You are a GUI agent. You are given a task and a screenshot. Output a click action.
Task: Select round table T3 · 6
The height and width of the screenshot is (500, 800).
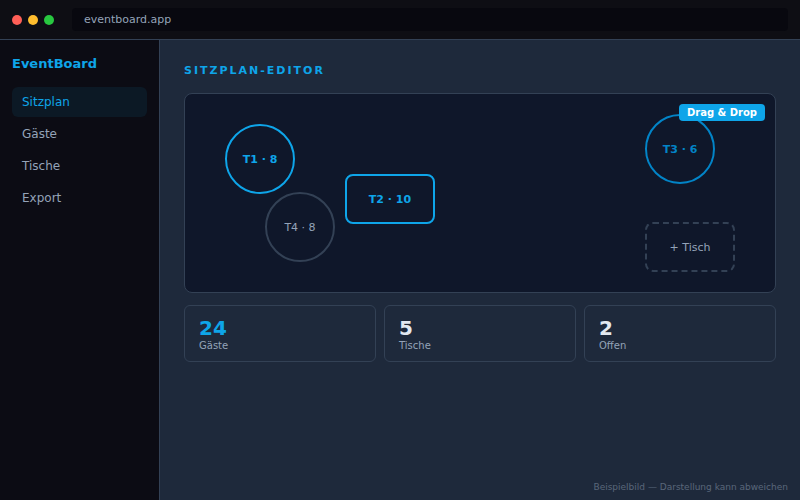[x=680, y=149]
